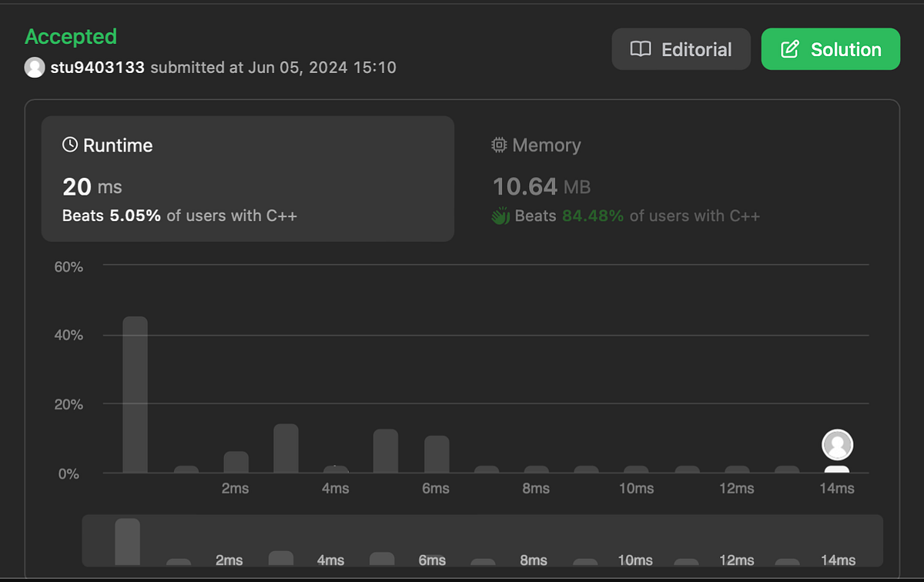The image size is (924, 582).
Task: Click the pencil icon on the Solution button
Action: coord(789,48)
